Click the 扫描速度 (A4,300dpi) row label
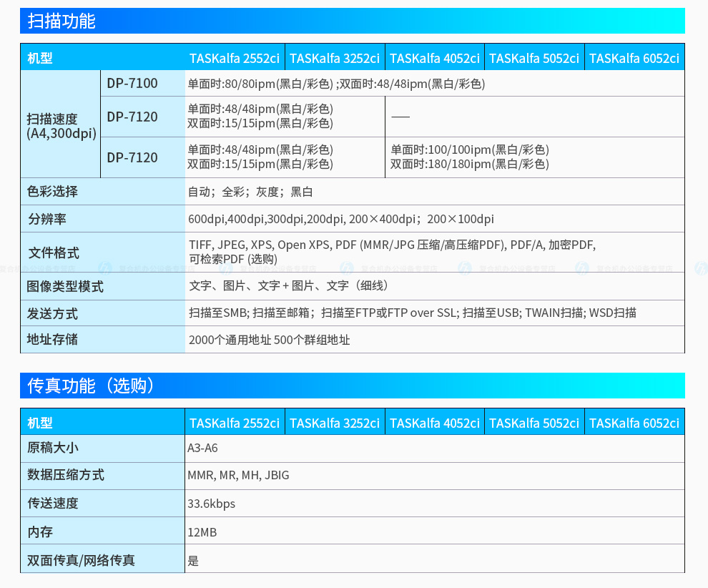708x588 pixels. 62,126
